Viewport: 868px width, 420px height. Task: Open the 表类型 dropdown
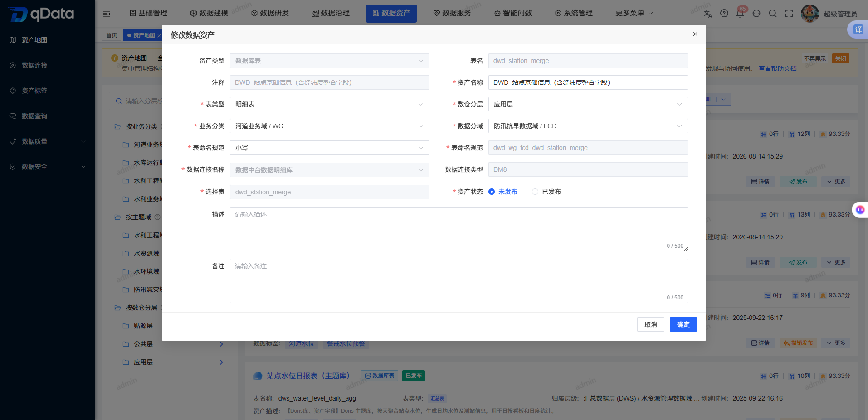[x=330, y=104]
